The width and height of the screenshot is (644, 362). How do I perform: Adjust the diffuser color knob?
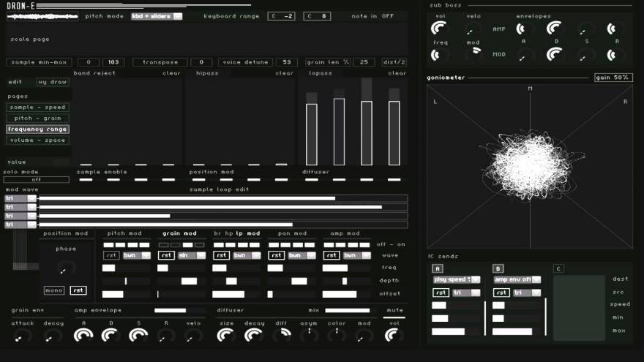[337, 336]
